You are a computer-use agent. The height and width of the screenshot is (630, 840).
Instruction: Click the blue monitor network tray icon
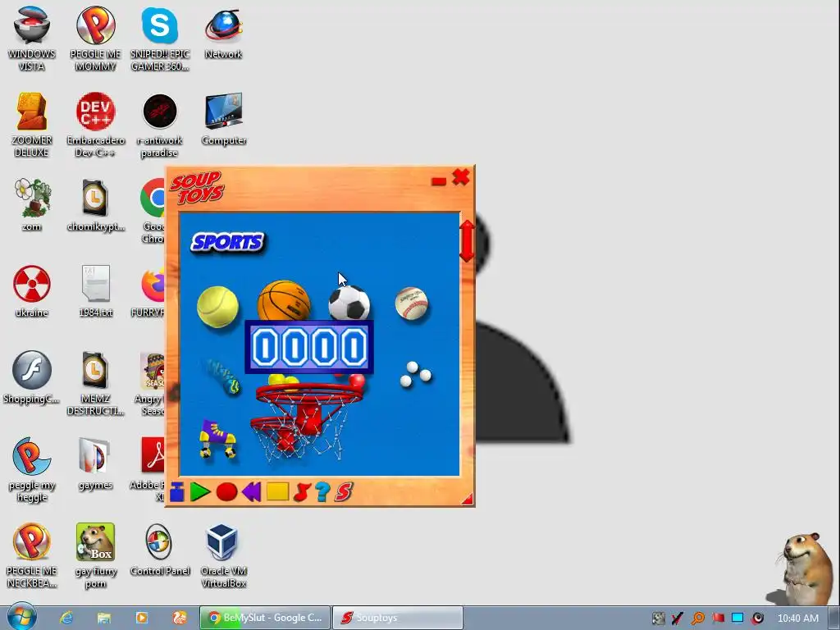pos(737,619)
